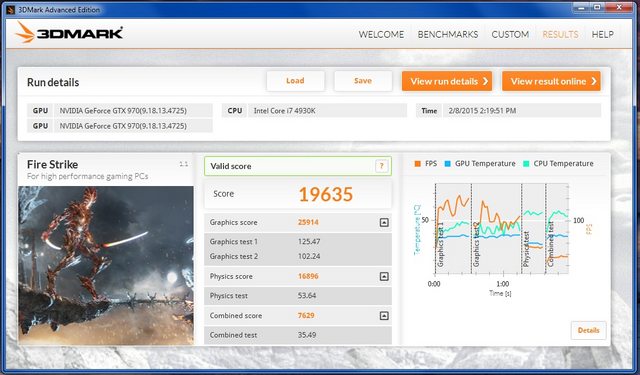Click the 3DMark logo in header
The height and width of the screenshot is (375, 640).
pyautogui.click(x=69, y=33)
